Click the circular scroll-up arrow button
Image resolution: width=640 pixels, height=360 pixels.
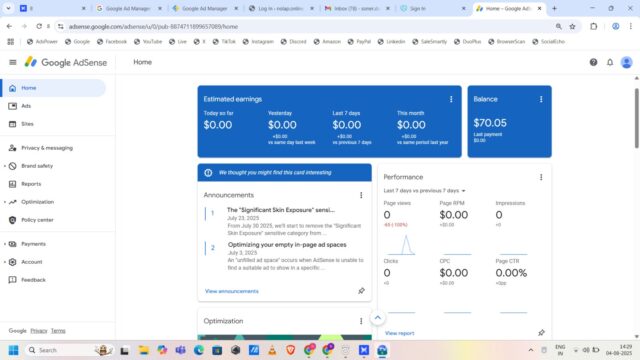tap(378, 318)
